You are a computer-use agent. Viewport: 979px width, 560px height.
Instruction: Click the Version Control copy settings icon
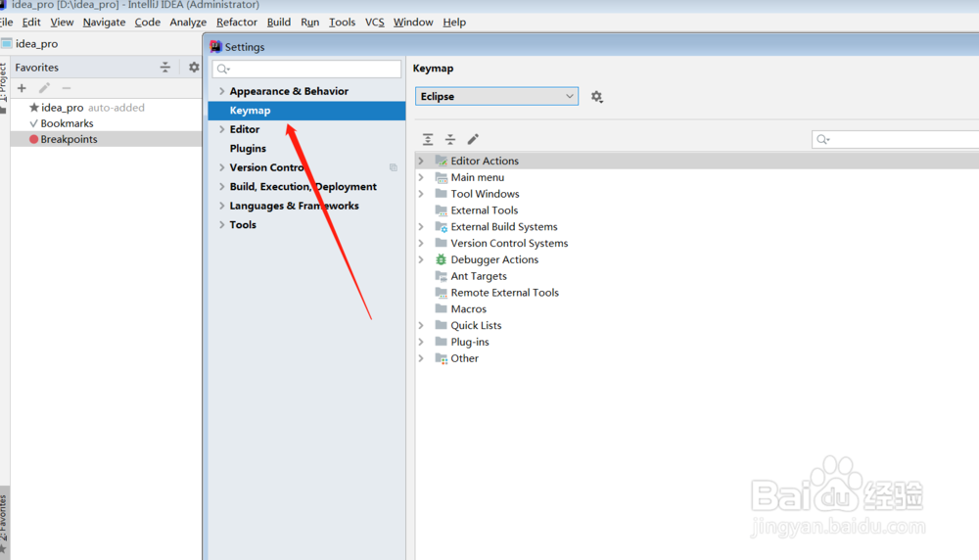(x=394, y=167)
